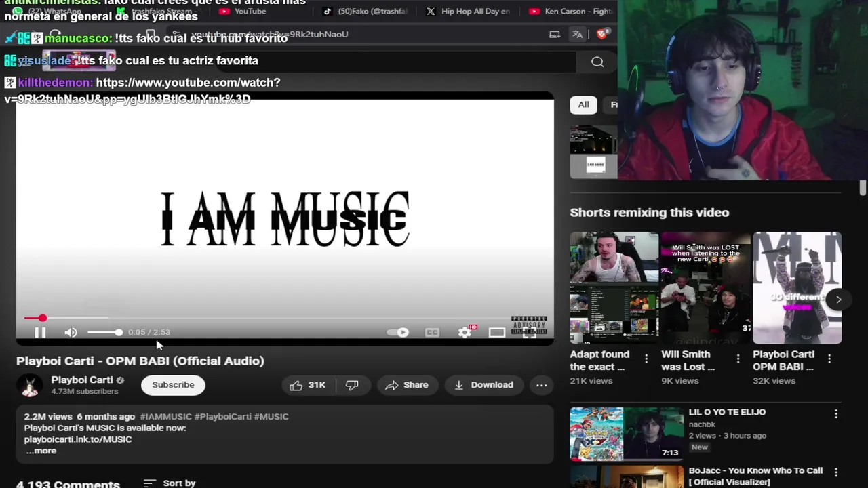This screenshot has height=488, width=868.
Task: Mute the video with the speaker icon
Action: 71,332
